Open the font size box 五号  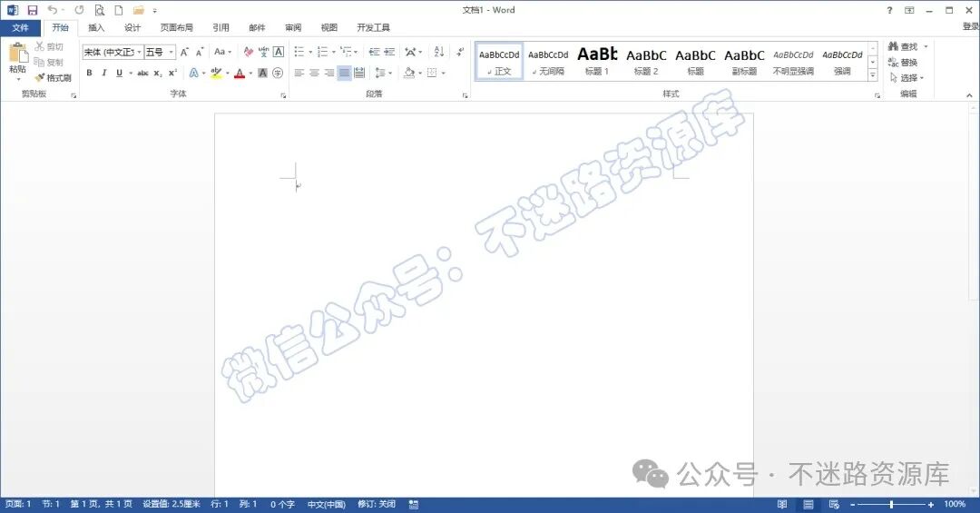click(x=160, y=52)
